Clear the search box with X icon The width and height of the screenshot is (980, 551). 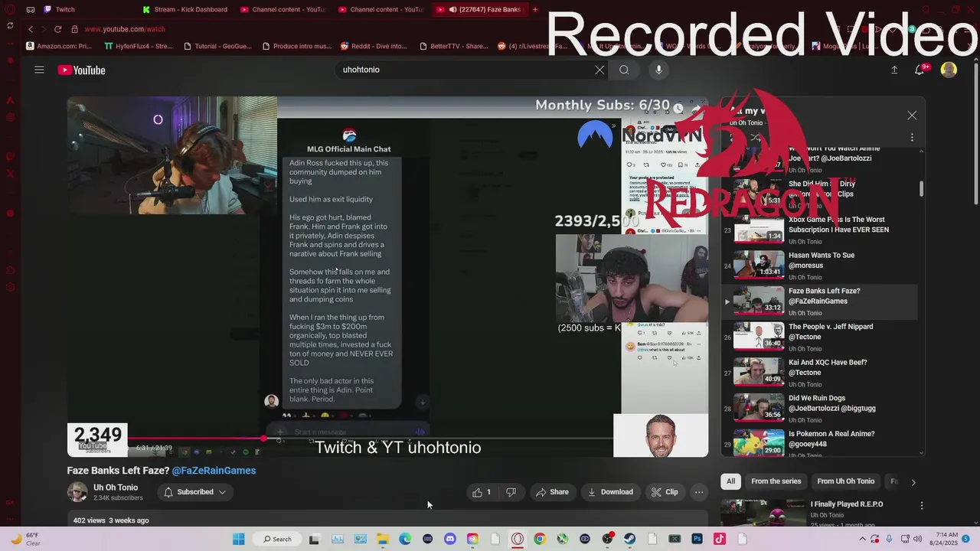click(599, 70)
